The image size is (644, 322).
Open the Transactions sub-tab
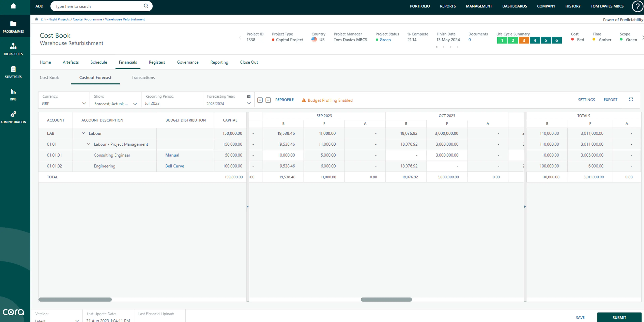pyautogui.click(x=143, y=77)
